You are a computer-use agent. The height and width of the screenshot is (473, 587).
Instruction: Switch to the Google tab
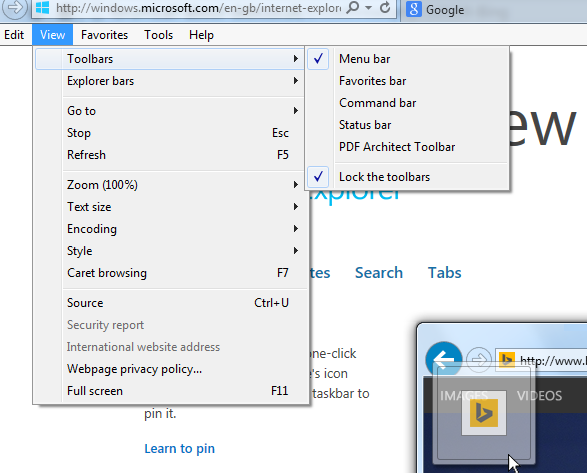493,10
